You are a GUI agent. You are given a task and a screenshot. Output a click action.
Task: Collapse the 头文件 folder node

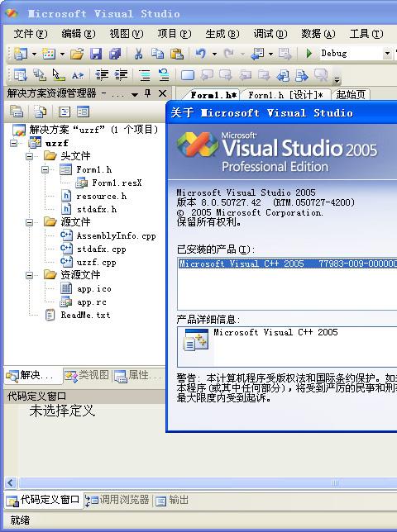(30, 156)
